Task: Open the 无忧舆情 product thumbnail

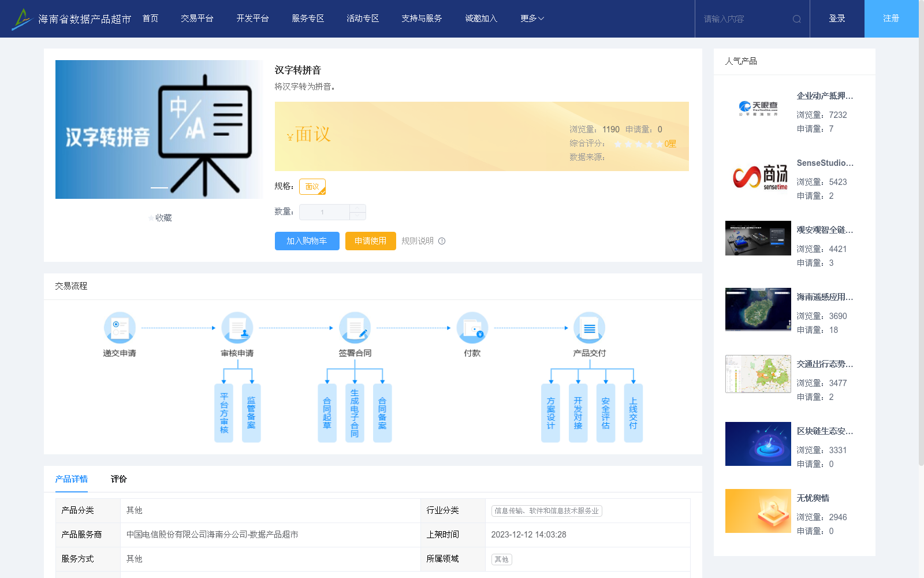Action: pos(758,511)
